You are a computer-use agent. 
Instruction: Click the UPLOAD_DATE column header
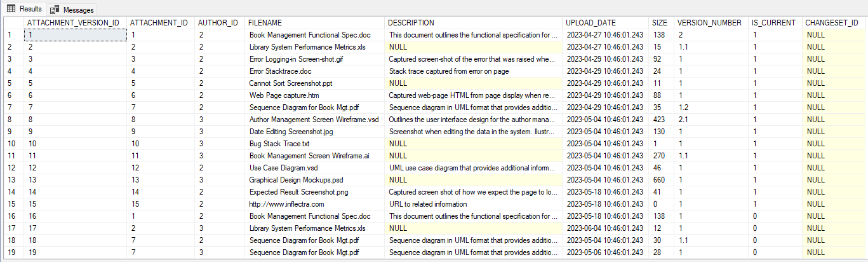point(605,23)
